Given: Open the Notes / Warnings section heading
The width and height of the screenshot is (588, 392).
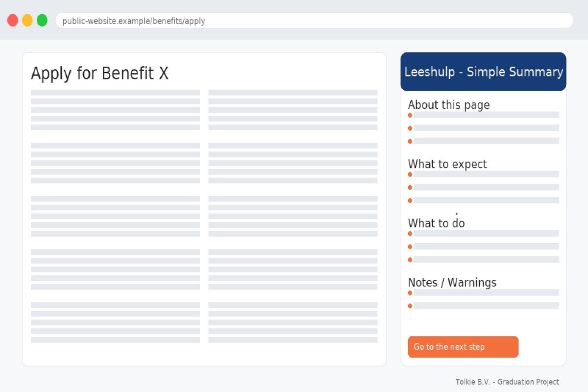Looking at the screenshot, I should point(452,283).
